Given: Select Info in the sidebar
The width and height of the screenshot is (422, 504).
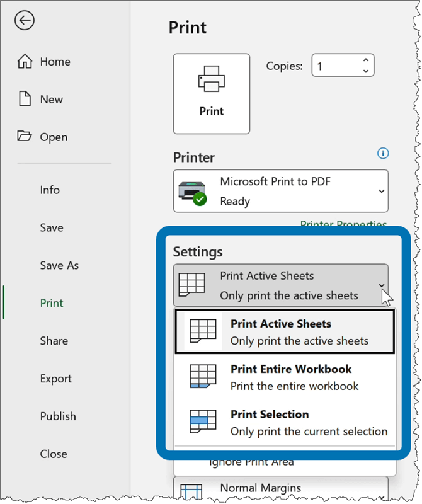Looking at the screenshot, I should pos(50,190).
